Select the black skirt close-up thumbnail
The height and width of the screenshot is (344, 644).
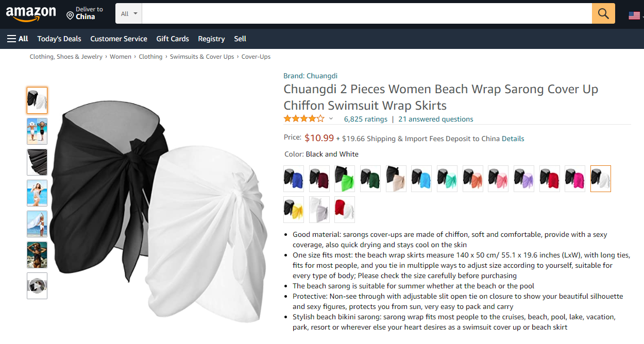point(37,162)
